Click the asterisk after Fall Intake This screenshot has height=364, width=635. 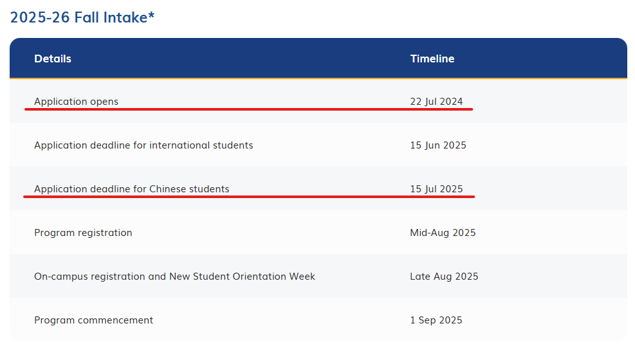click(x=151, y=15)
